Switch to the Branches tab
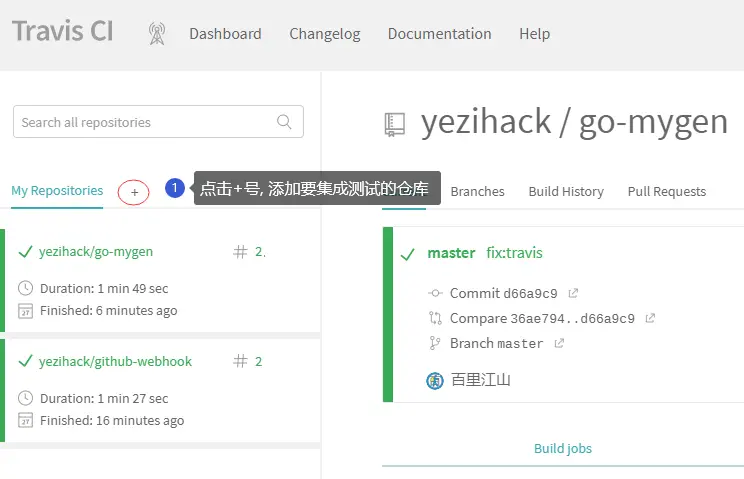This screenshot has height=479, width=744. 477,192
